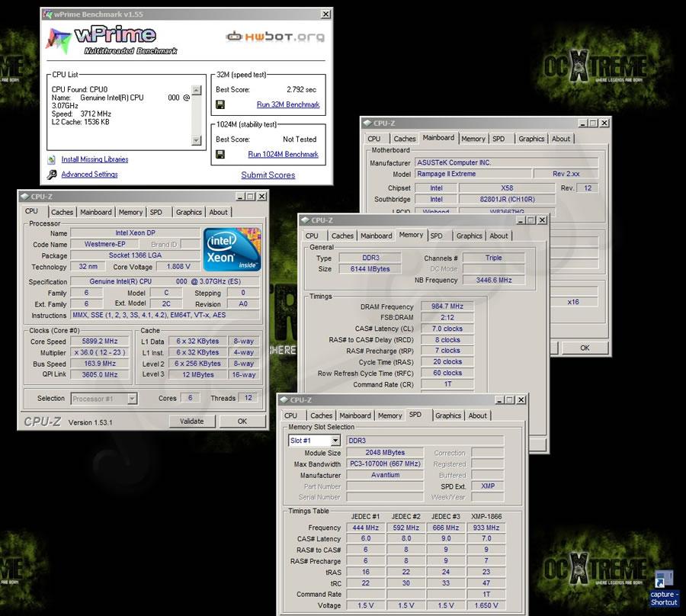Click the Core Voltage value 1.808 V
686x616 pixels.
178,266
